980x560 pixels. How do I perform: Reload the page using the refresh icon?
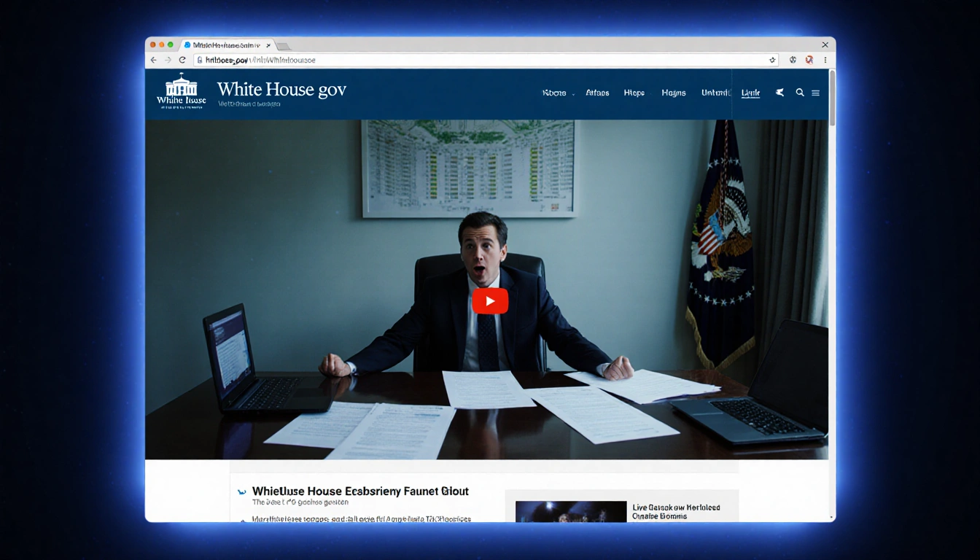tap(181, 60)
